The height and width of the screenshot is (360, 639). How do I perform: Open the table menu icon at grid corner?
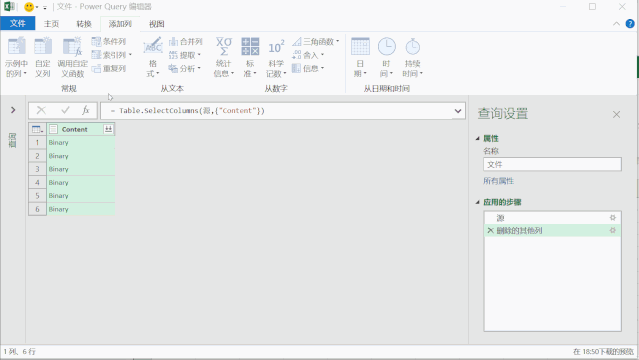[x=37, y=129]
